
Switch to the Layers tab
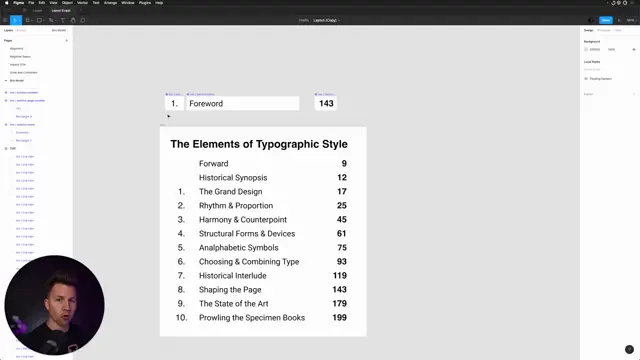pos(8,30)
